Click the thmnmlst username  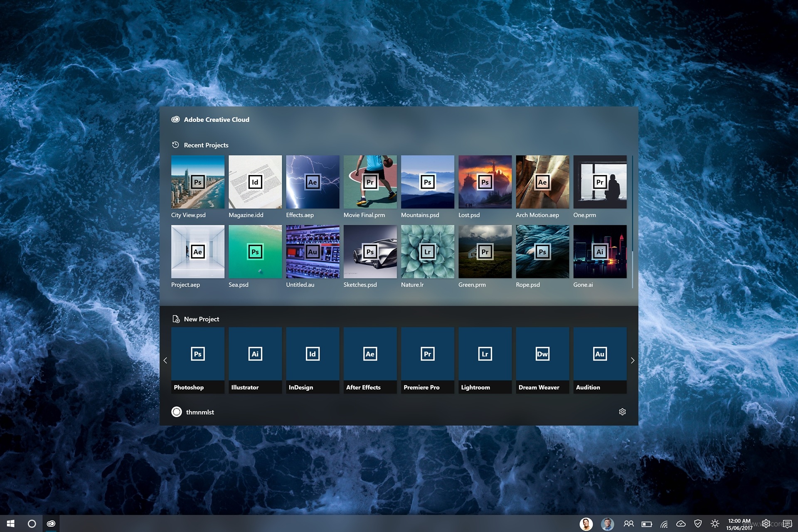tap(200, 412)
